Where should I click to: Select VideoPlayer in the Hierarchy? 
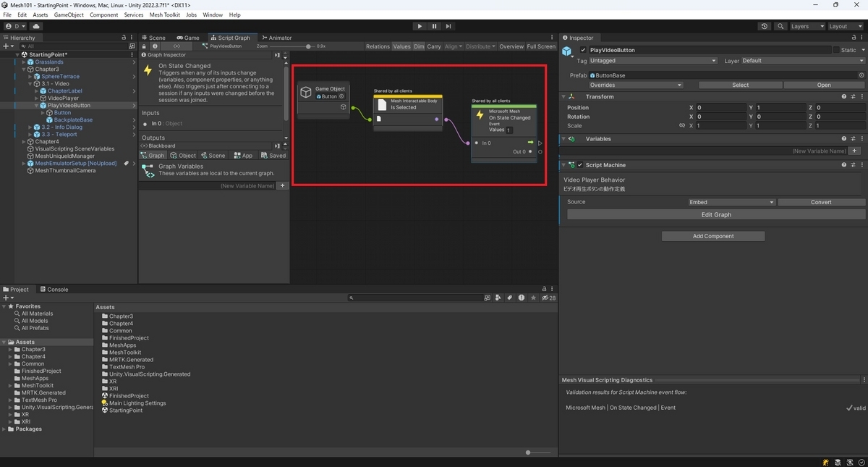coord(63,98)
